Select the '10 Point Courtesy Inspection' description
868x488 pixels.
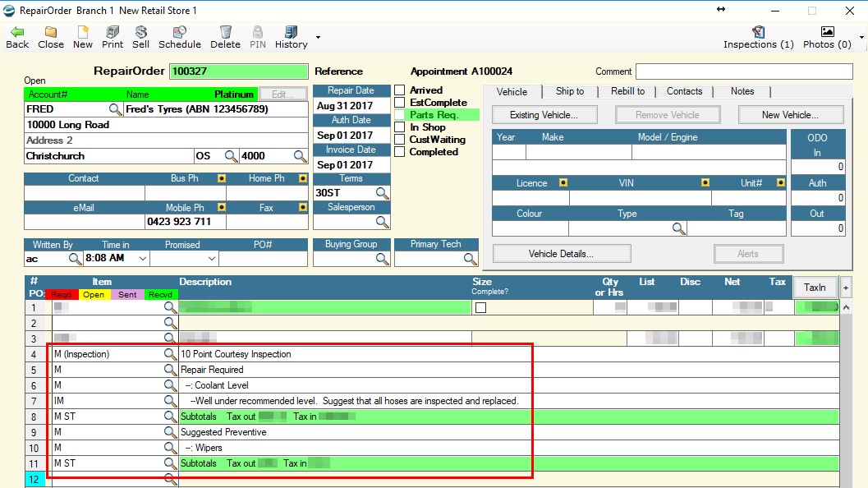pyautogui.click(x=236, y=354)
